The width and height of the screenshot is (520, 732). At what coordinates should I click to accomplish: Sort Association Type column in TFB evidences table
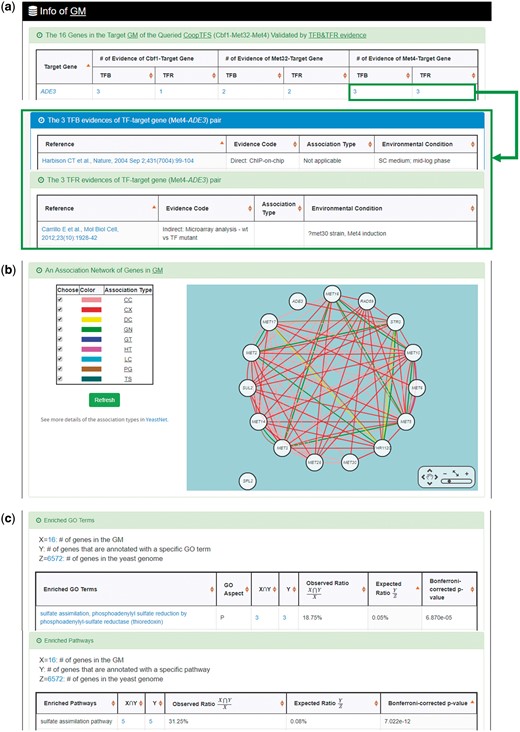point(370,144)
